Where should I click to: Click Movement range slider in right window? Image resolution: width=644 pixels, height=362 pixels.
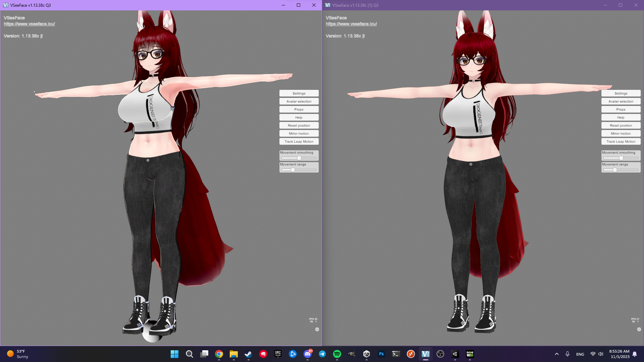click(615, 170)
